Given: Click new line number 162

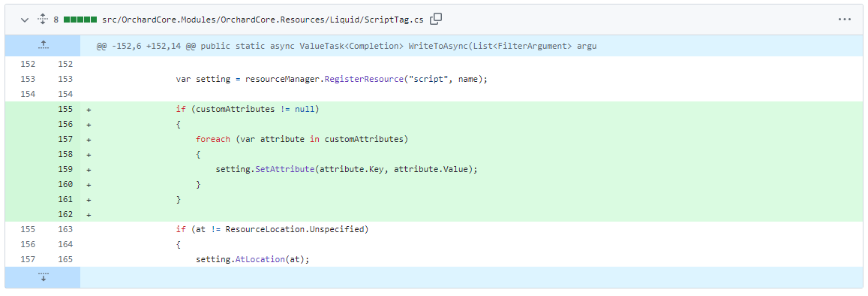Looking at the screenshot, I should 65,214.
